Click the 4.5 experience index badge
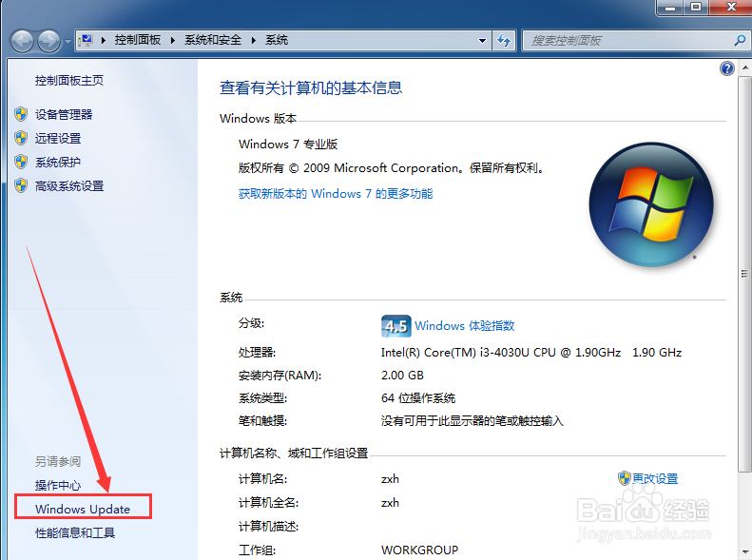 (x=396, y=326)
